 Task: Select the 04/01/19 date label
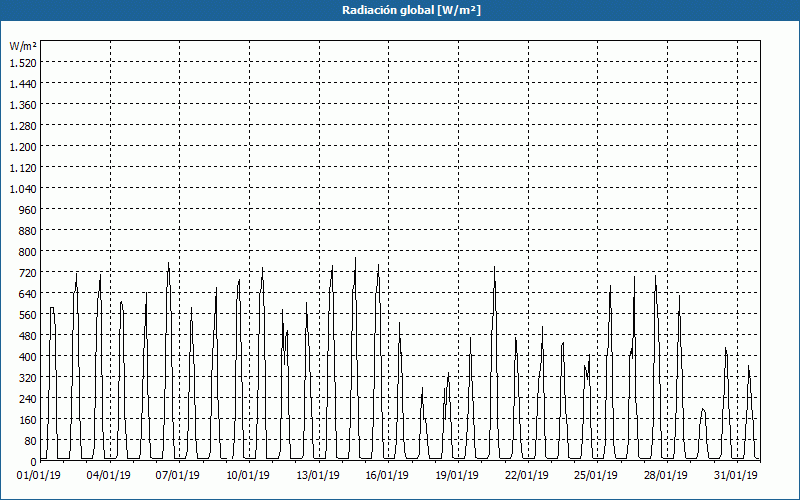coord(108,476)
